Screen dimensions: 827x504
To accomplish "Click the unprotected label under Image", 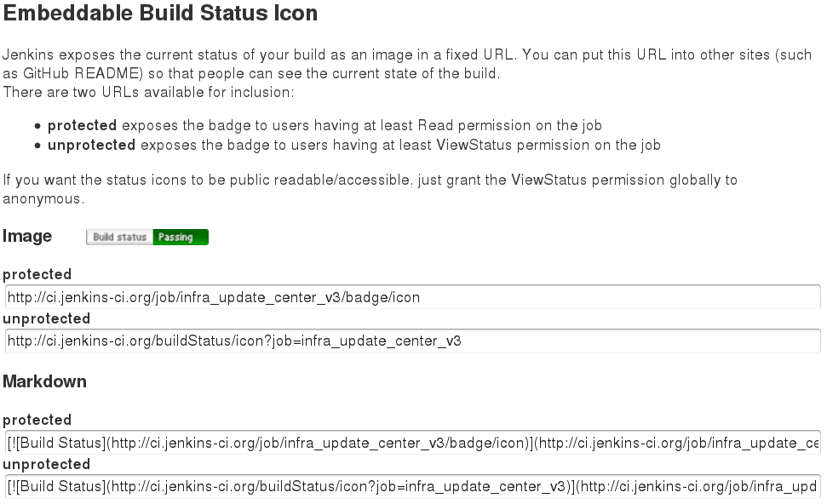I will pos(46,318).
